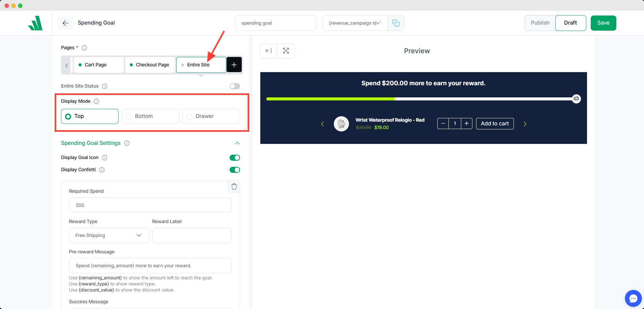Click the Spend $200.00 more reward message
644x309 pixels.
423,83
